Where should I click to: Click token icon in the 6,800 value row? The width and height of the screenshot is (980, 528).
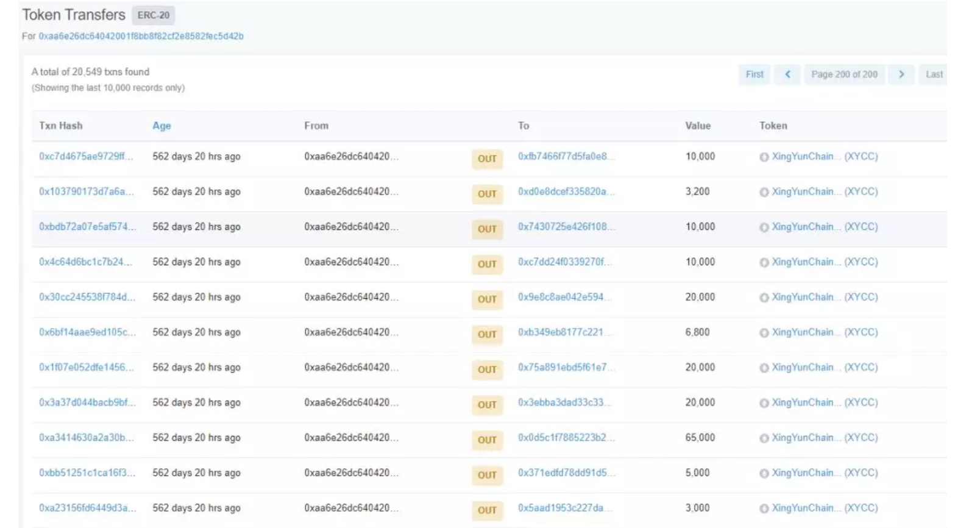click(764, 334)
